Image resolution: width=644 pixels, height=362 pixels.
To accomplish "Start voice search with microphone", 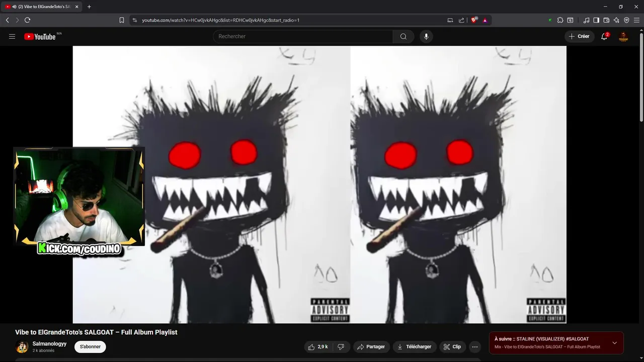I will pyautogui.click(x=426, y=36).
